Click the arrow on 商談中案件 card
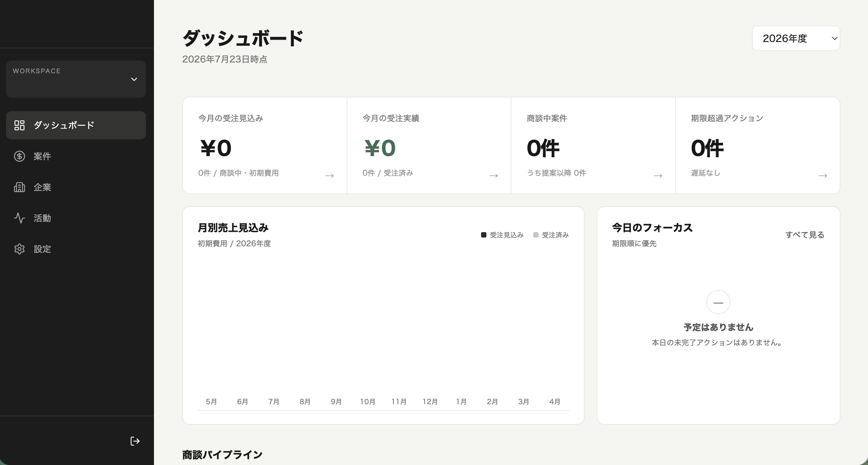Image resolution: width=868 pixels, height=465 pixels. tap(658, 176)
